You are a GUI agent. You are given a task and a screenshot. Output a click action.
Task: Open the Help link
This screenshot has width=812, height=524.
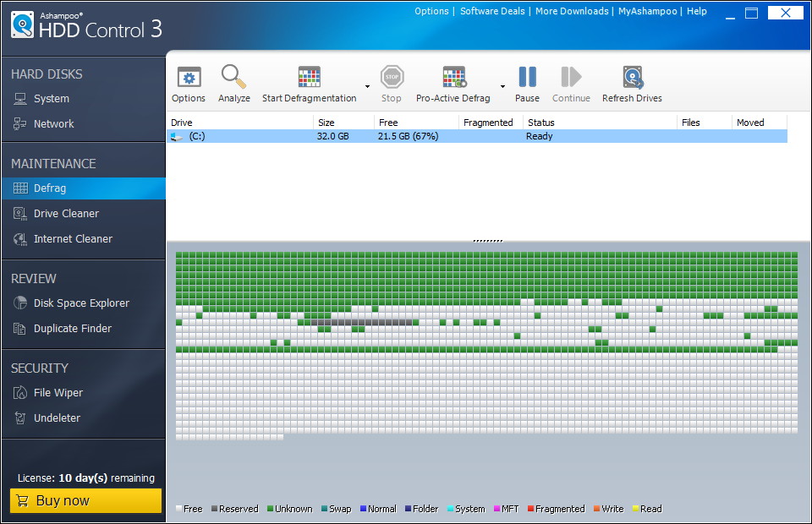[x=696, y=11]
